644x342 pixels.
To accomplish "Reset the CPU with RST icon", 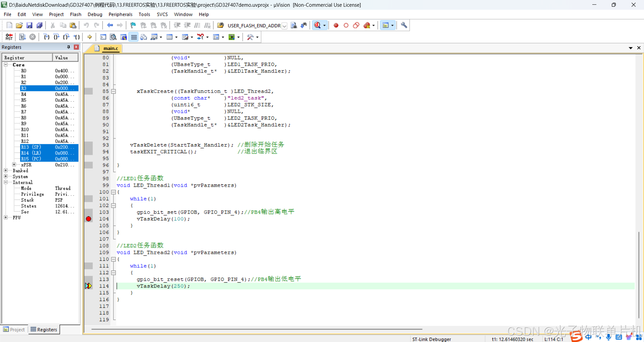I will (9, 37).
